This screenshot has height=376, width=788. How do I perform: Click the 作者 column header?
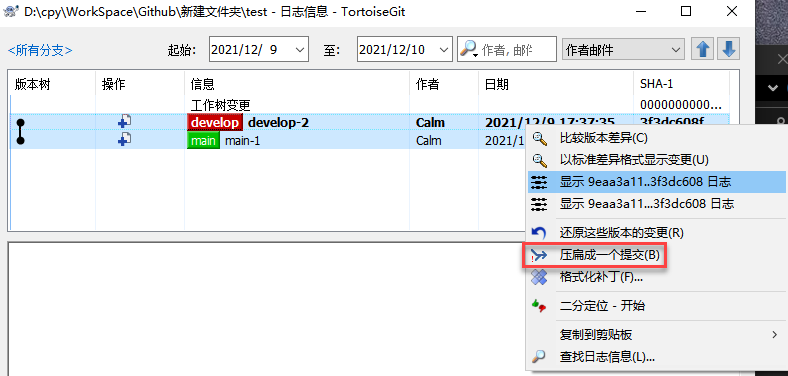pyautogui.click(x=444, y=84)
